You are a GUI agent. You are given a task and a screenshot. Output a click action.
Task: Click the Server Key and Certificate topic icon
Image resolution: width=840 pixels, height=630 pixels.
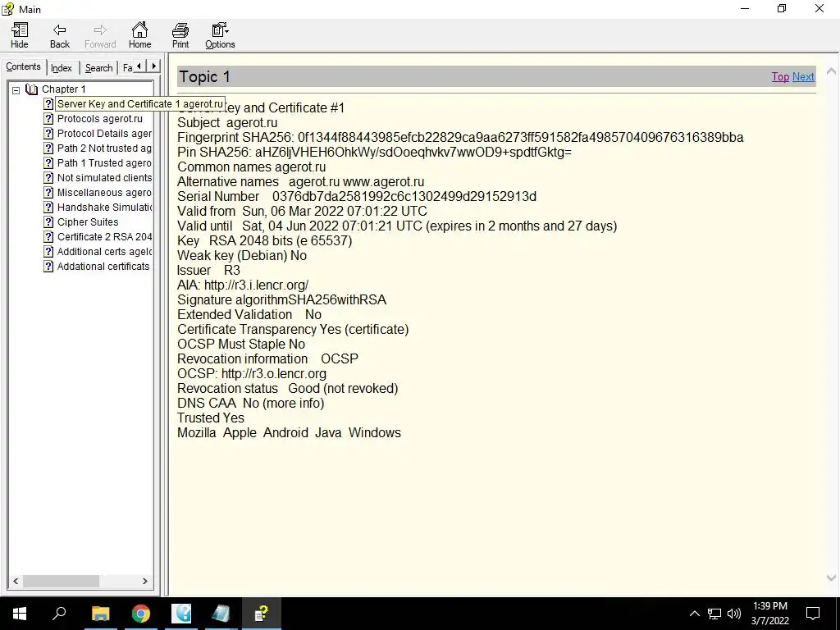(48, 104)
